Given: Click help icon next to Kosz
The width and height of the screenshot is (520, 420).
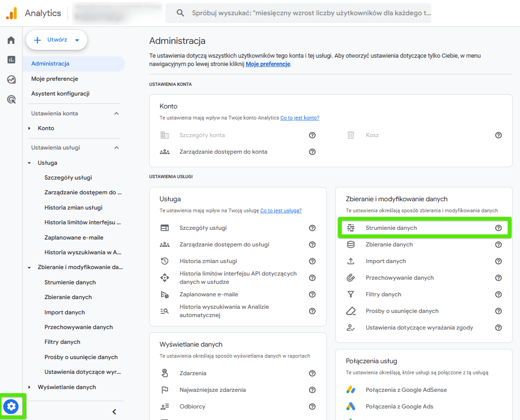Looking at the screenshot, I should 498,135.
